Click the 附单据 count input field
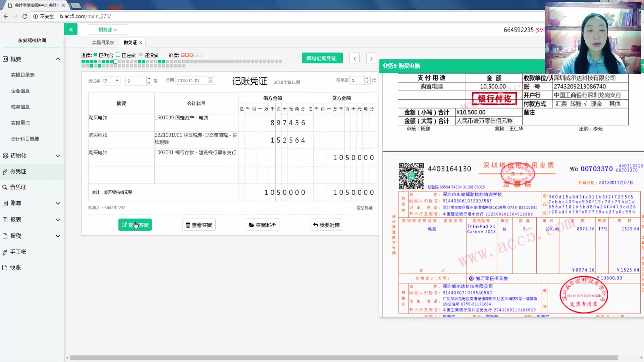 click(x=357, y=80)
